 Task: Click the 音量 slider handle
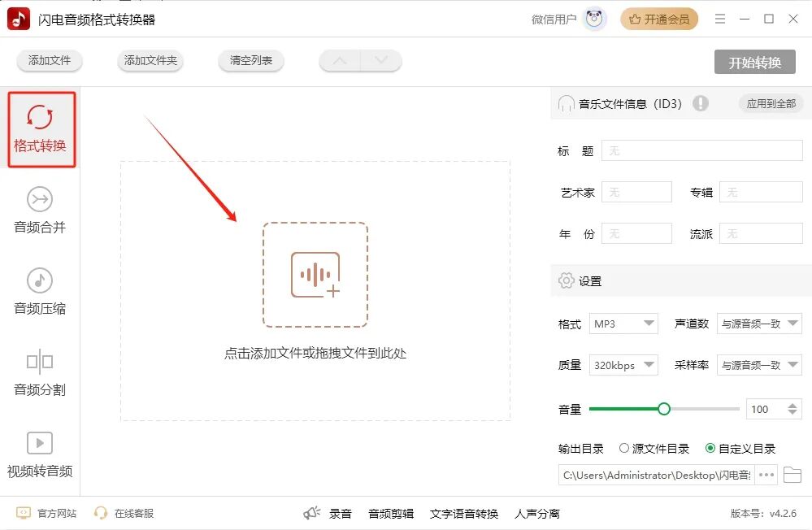coord(664,409)
